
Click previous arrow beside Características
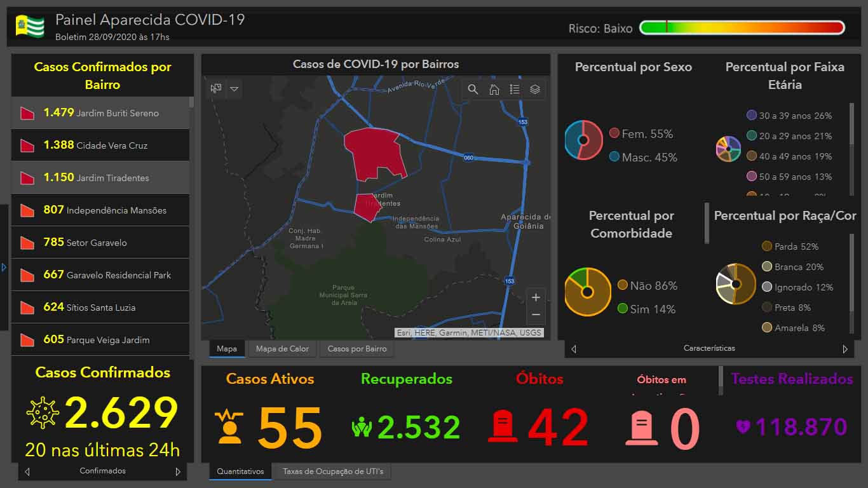click(574, 349)
